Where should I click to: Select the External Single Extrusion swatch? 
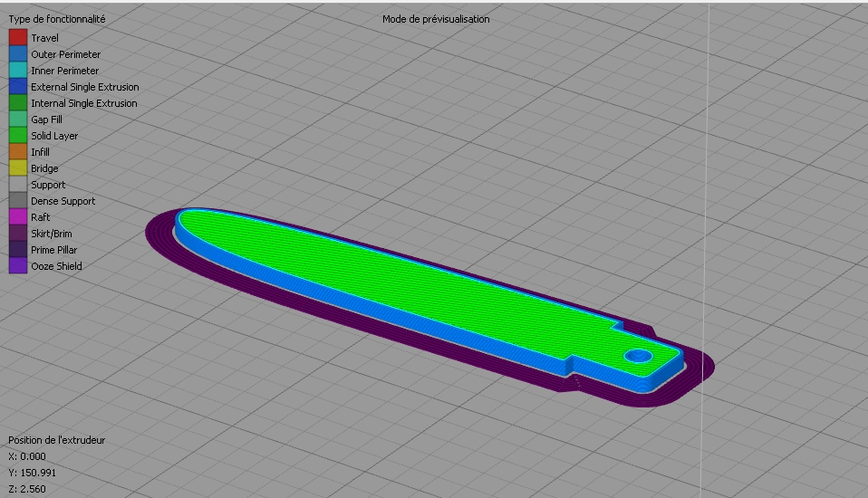pyautogui.click(x=18, y=86)
